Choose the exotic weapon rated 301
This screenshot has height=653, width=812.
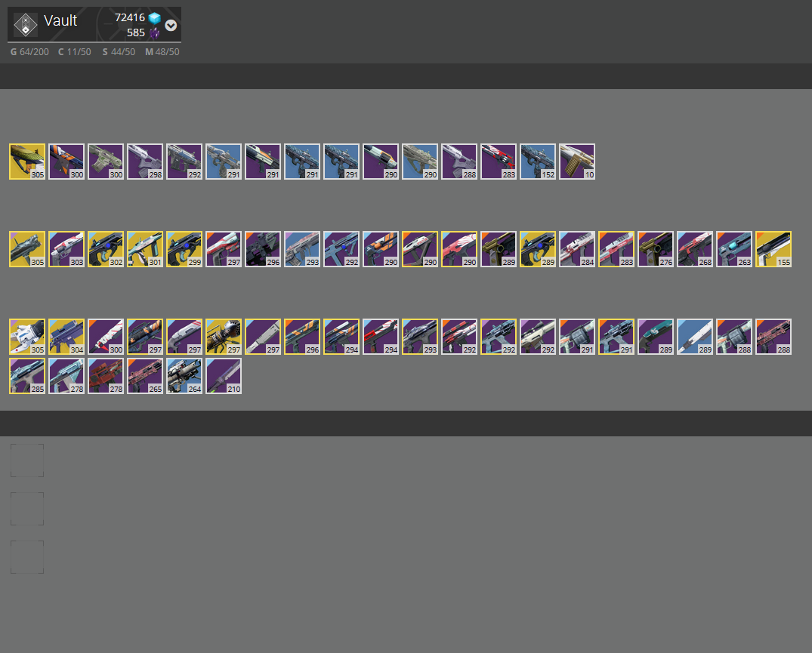point(145,249)
